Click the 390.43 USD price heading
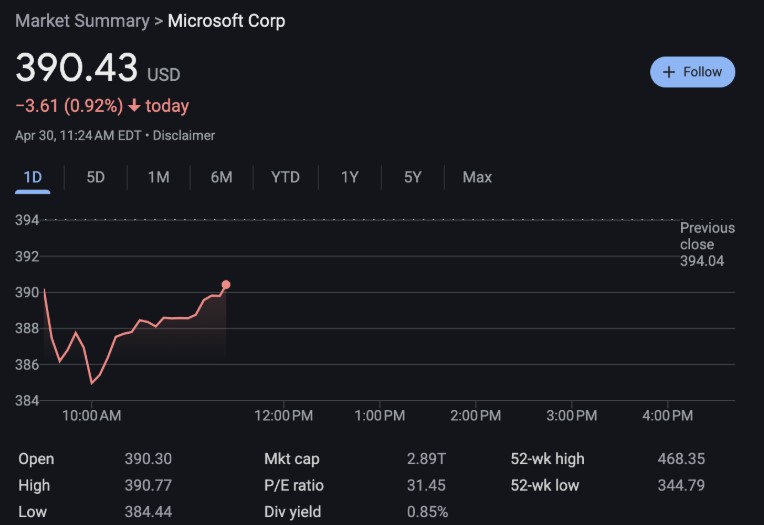 [97, 68]
